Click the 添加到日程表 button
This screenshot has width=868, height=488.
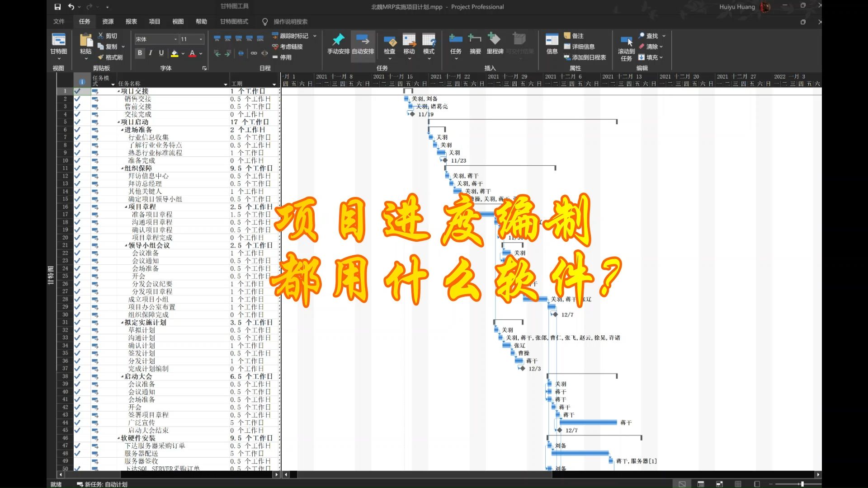tap(585, 57)
